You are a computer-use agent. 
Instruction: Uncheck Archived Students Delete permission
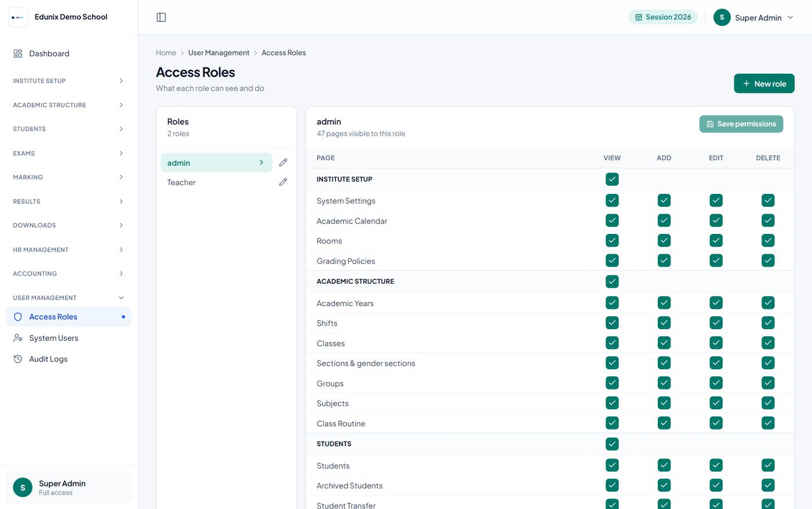[x=768, y=485]
